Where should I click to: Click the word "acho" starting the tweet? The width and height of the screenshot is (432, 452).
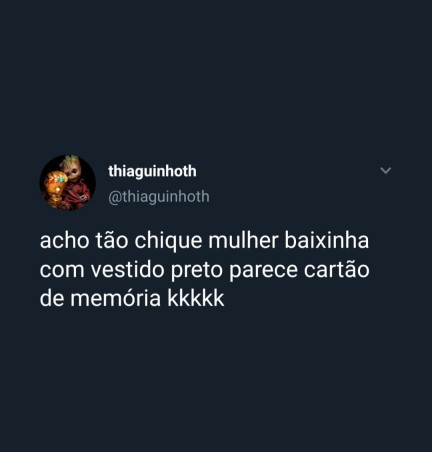click(x=64, y=241)
